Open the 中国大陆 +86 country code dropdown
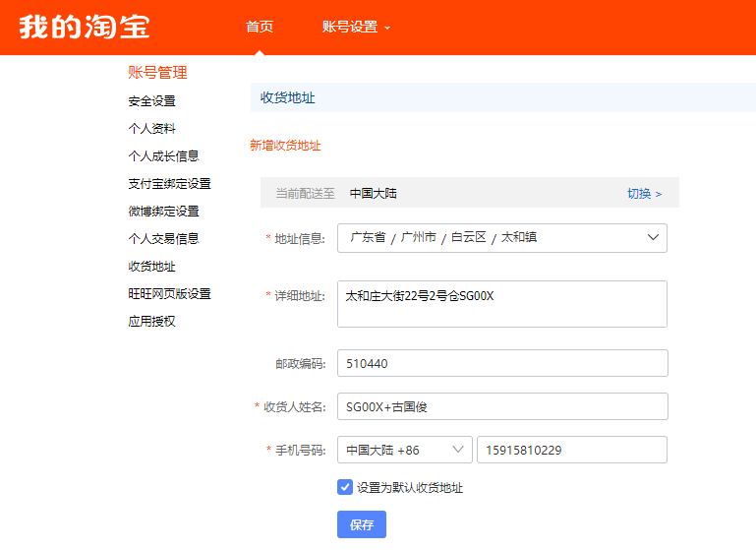The image size is (756, 550). point(405,450)
